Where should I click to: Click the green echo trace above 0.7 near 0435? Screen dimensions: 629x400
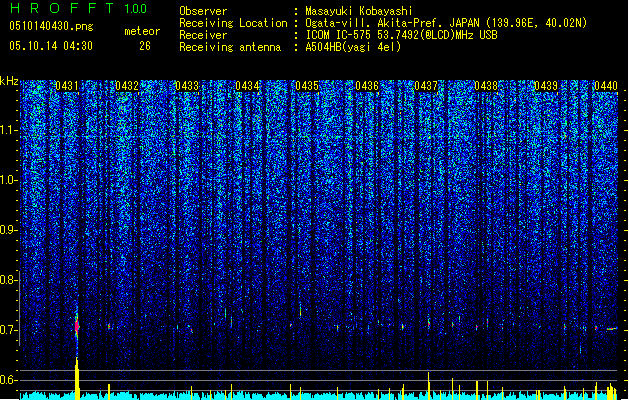click(x=300, y=310)
